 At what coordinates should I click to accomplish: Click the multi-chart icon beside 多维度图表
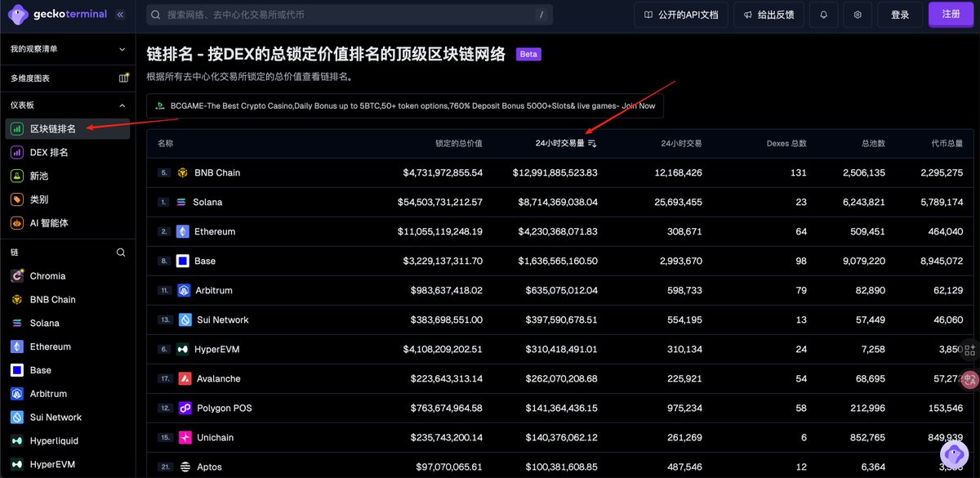tap(123, 78)
